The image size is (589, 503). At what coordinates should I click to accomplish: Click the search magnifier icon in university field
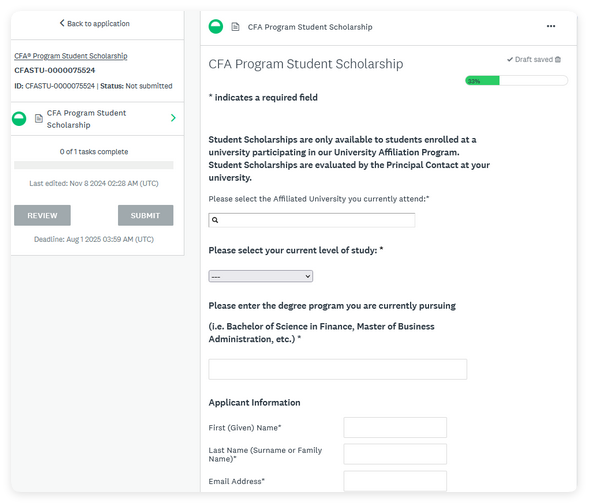point(215,220)
